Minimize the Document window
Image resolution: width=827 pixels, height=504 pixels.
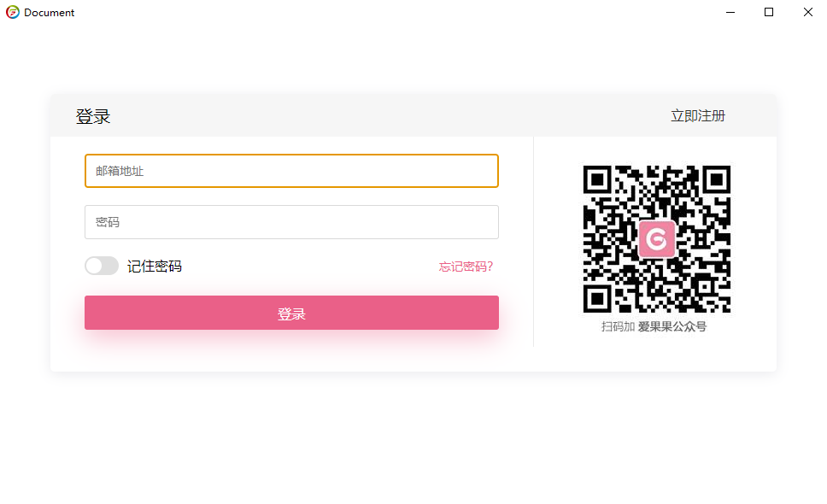[730, 12]
